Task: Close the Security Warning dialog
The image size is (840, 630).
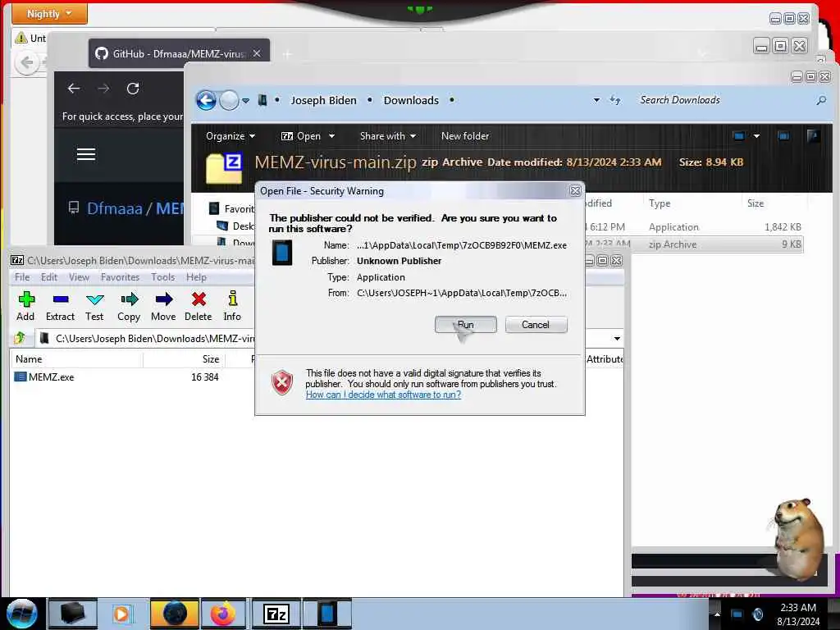Action: [575, 190]
